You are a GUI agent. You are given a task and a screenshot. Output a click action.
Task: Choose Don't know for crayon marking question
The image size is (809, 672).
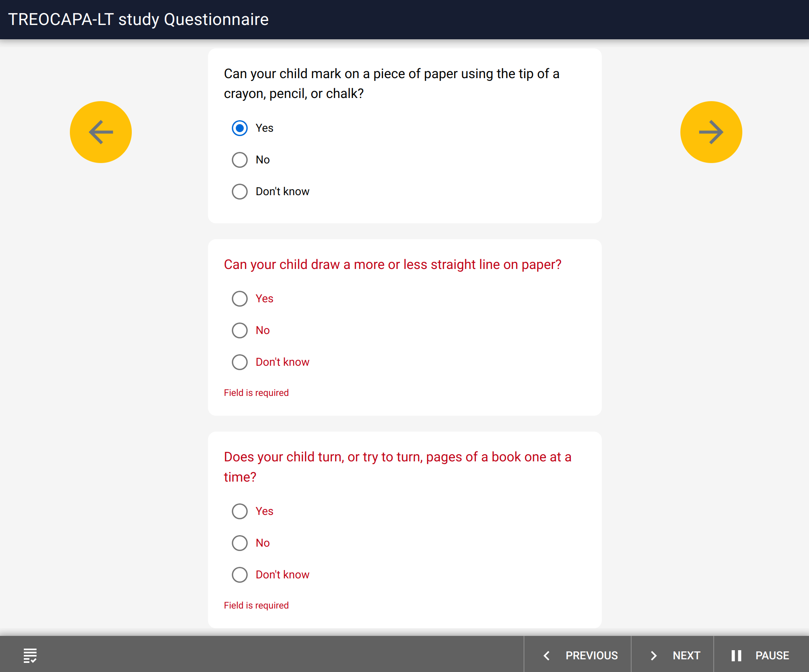[240, 192]
